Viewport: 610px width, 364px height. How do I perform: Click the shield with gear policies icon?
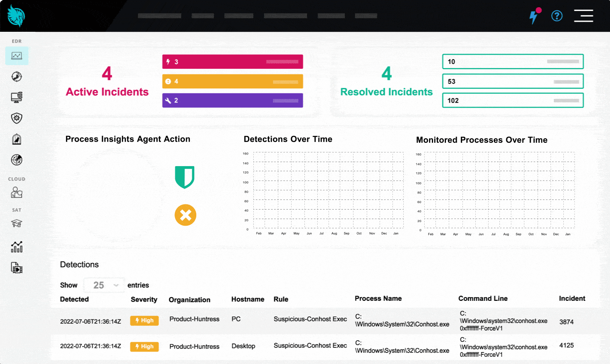17,118
